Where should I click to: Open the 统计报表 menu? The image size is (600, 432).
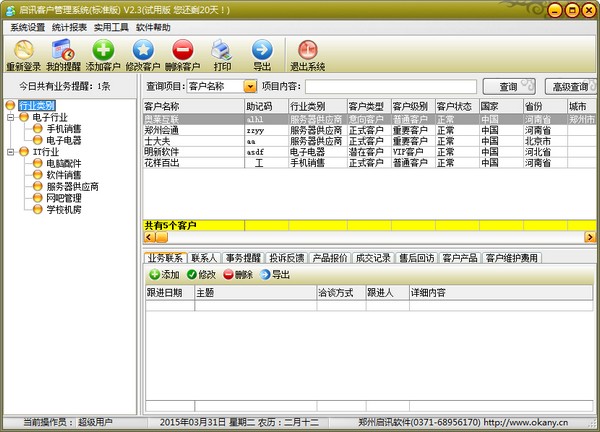[x=69, y=28]
